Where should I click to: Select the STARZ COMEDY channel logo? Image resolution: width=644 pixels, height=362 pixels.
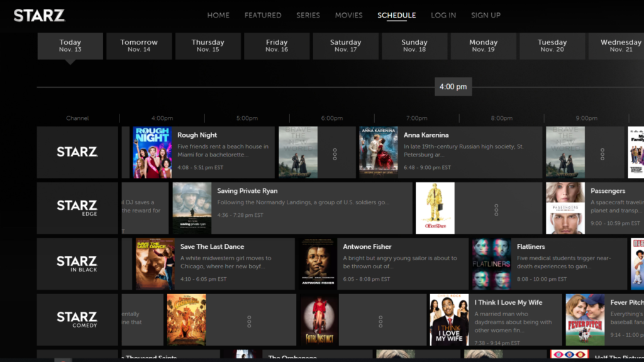pos(77,320)
